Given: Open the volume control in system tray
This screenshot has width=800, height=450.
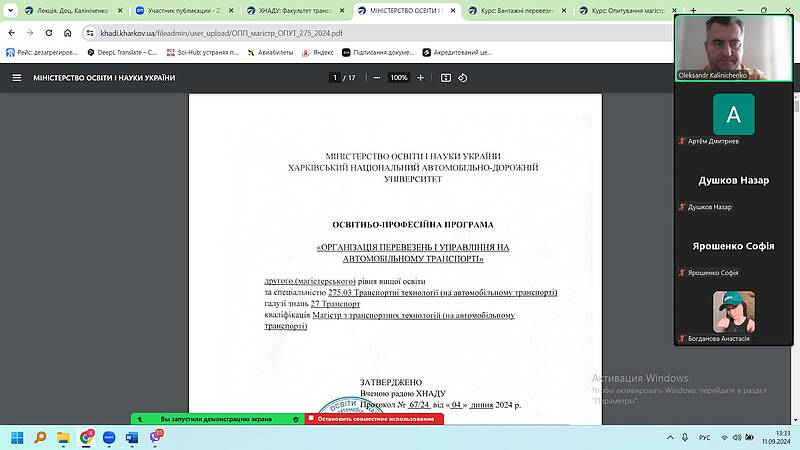Looking at the screenshot, I should coord(737,438).
